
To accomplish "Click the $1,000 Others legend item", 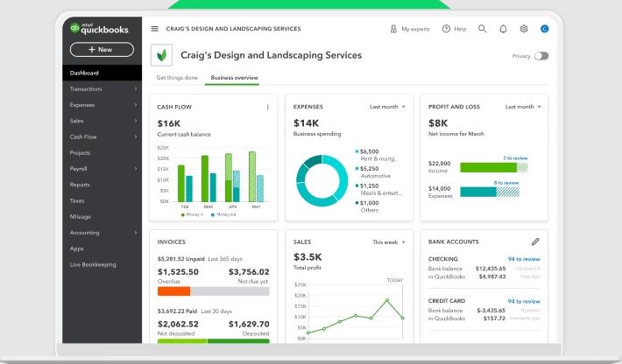I will (x=367, y=206).
